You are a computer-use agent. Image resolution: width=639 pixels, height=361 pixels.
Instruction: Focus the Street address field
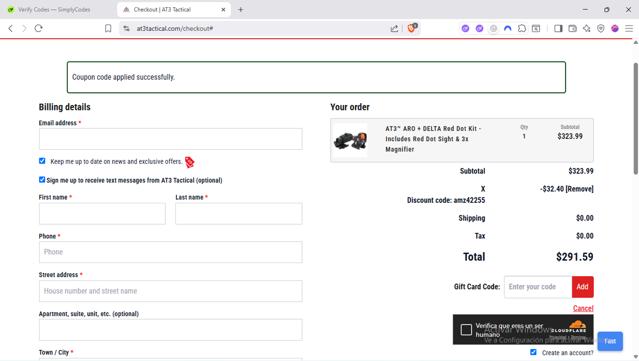coord(171,291)
